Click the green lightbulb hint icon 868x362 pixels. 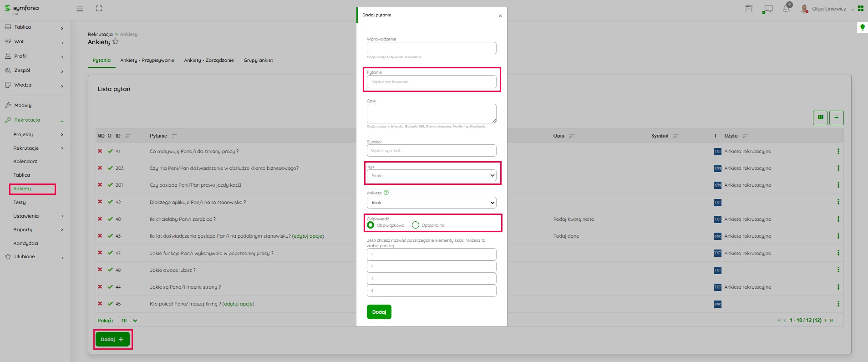coord(862,28)
